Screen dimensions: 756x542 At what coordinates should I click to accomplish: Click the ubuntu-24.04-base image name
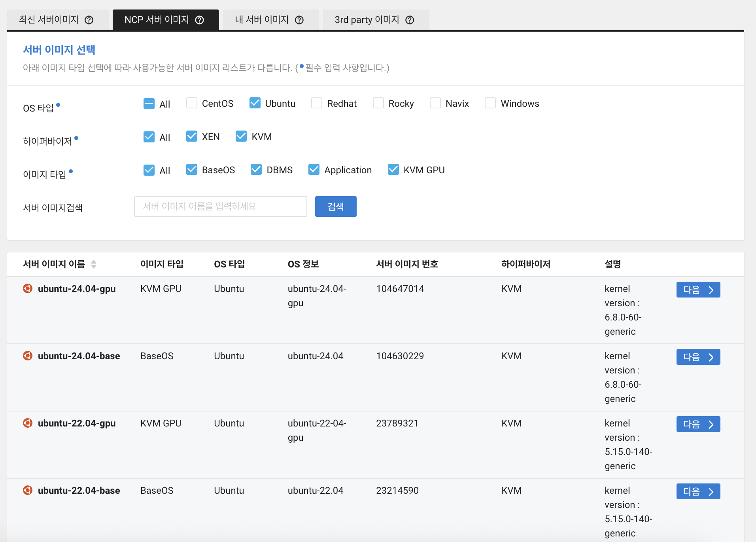point(79,356)
